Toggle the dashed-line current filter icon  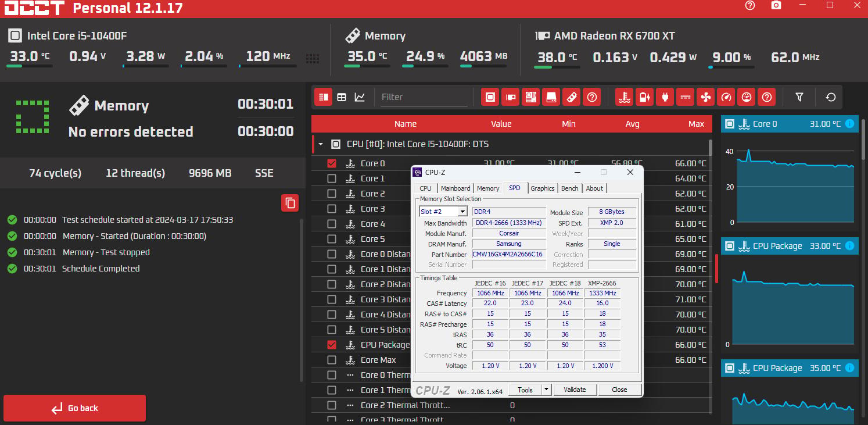click(685, 97)
